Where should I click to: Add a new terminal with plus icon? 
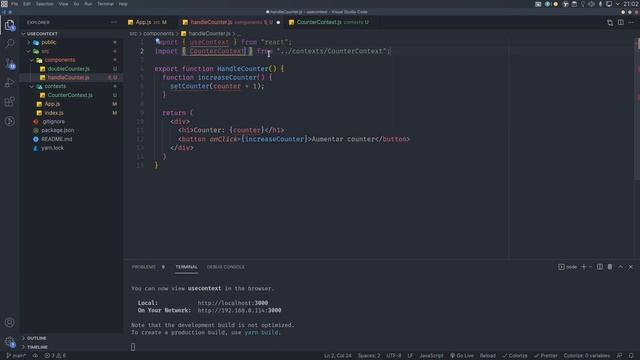coord(583,267)
